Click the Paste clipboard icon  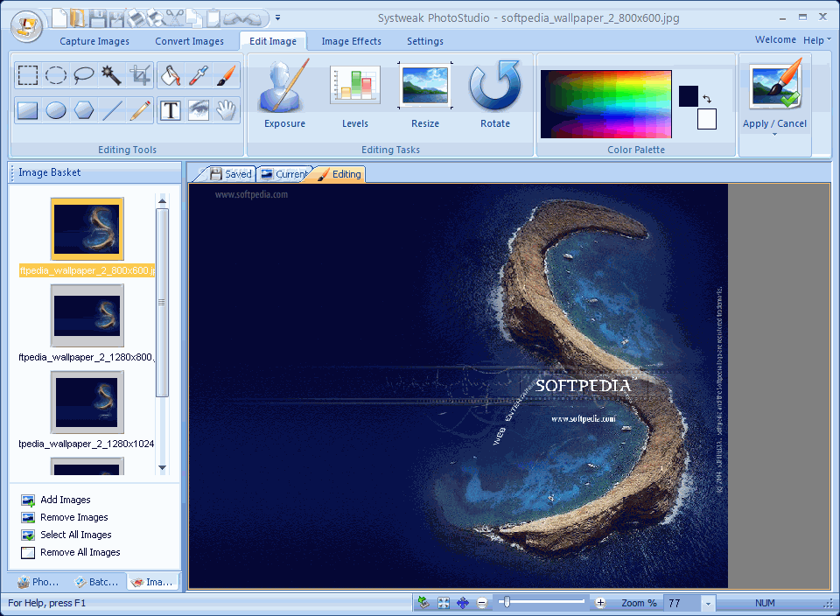pyautogui.click(x=213, y=18)
